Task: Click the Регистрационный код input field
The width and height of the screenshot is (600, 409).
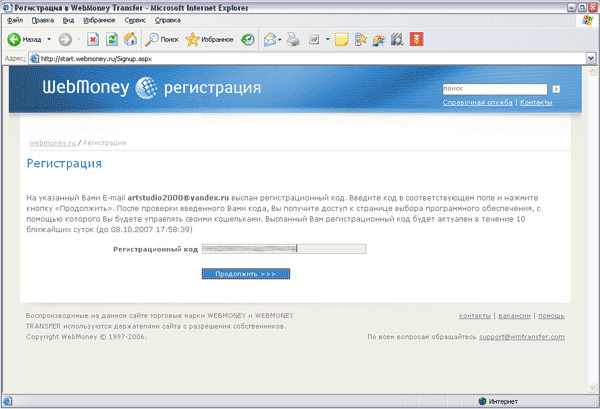Action: tap(284, 249)
